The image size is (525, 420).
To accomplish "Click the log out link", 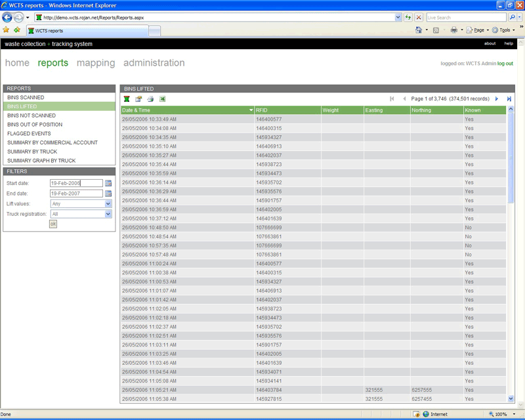I will click(x=505, y=64).
